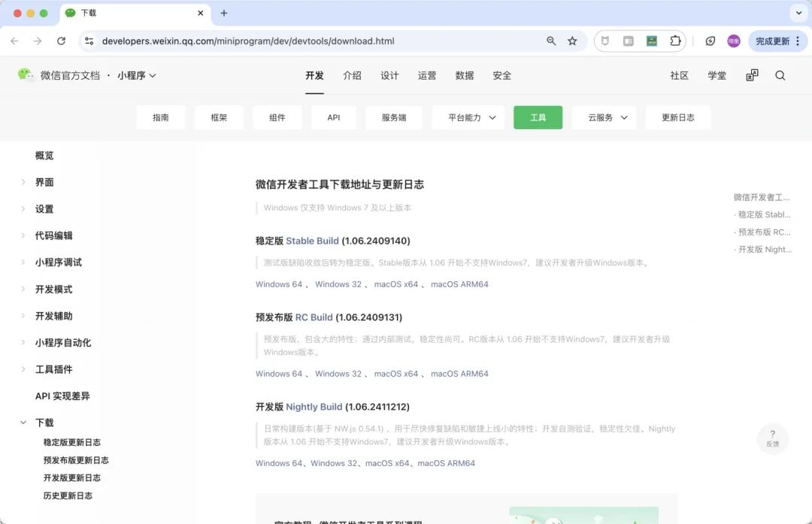Open the 运营 tab
Viewport: 812px width, 524px height.
tap(427, 76)
